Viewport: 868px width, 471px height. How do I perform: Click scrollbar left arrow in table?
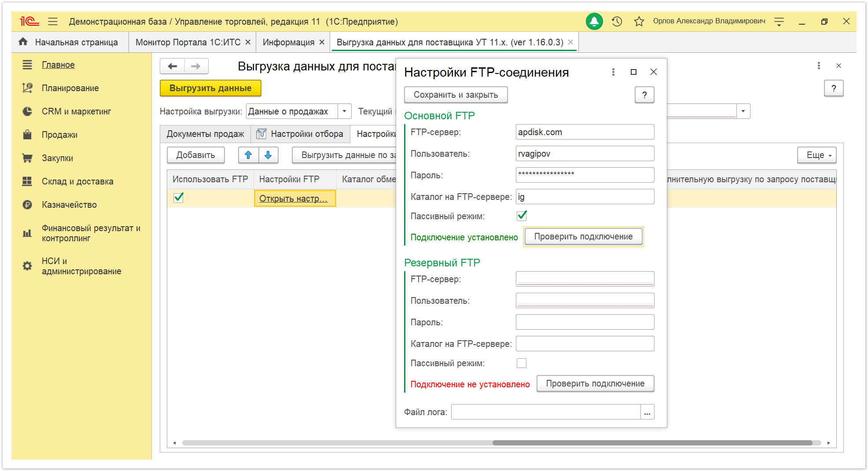[174, 443]
